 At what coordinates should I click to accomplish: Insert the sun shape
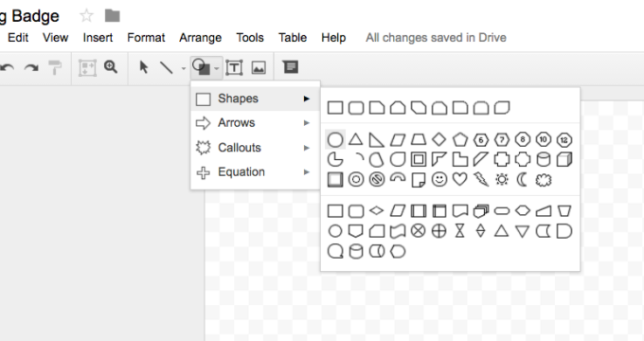pyautogui.click(x=502, y=180)
